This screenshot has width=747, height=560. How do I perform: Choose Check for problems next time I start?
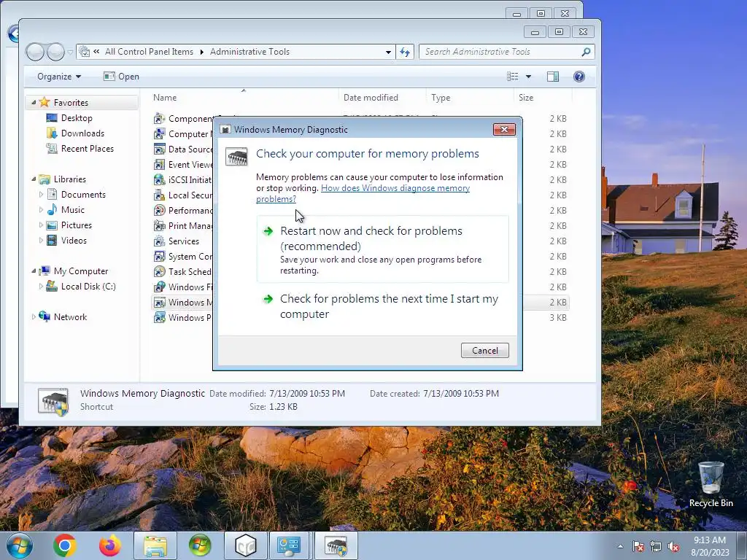point(382,306)
